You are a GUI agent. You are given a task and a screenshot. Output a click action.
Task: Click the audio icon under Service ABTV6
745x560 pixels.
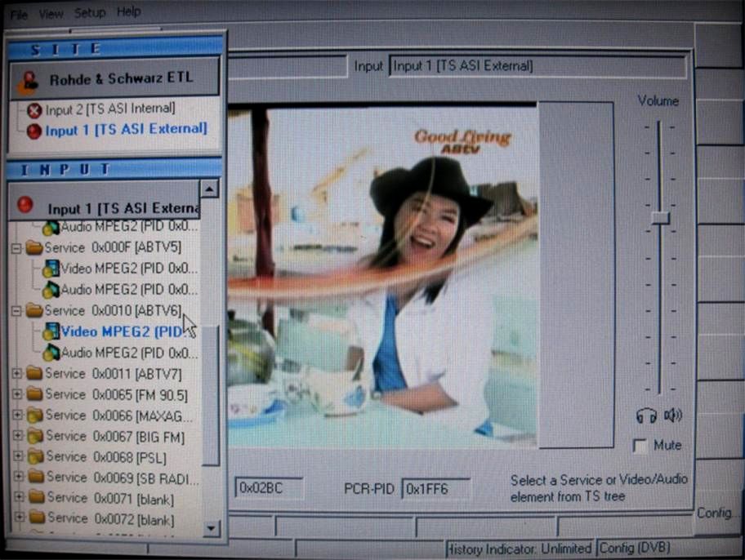[51, 353]
